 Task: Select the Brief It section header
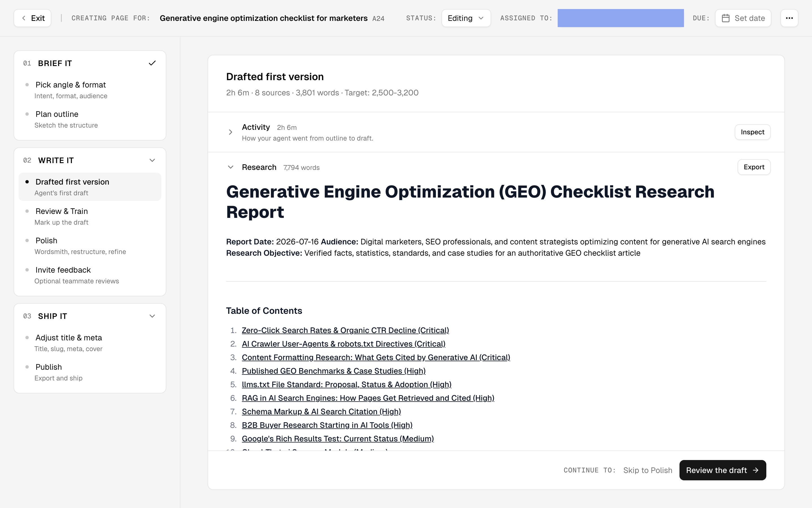[x=90, y=63]
